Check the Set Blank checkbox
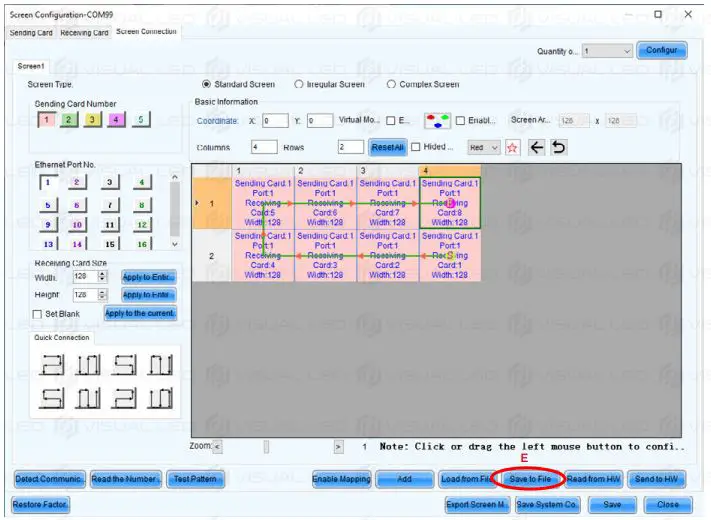This screenshot has width=711, height=520. click(37, 314)
